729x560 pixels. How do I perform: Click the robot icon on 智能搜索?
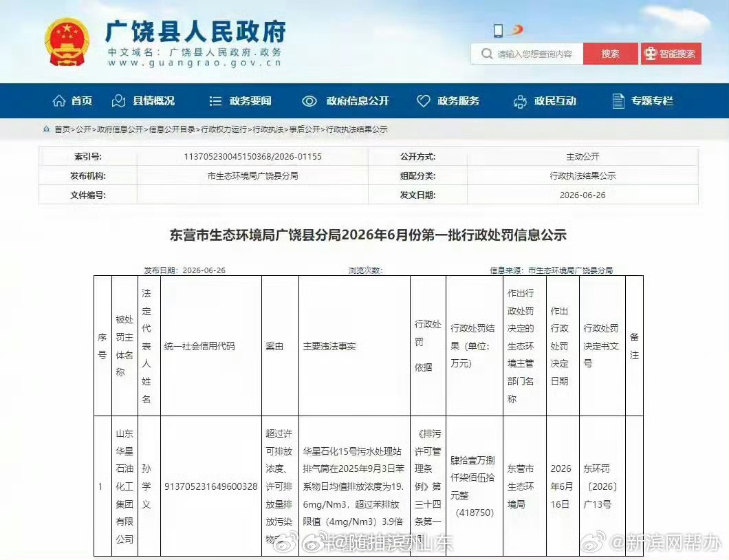coord(650,54)
